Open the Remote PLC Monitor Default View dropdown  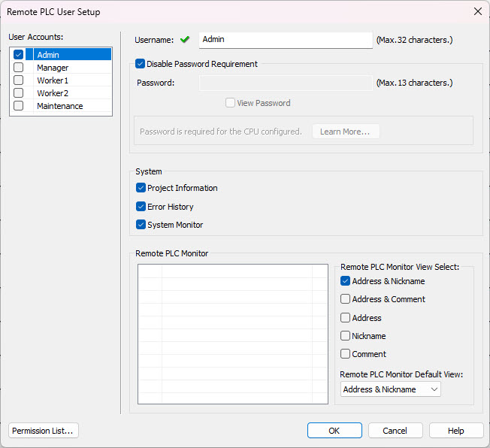pyautogui.click(x=390, y=389)
